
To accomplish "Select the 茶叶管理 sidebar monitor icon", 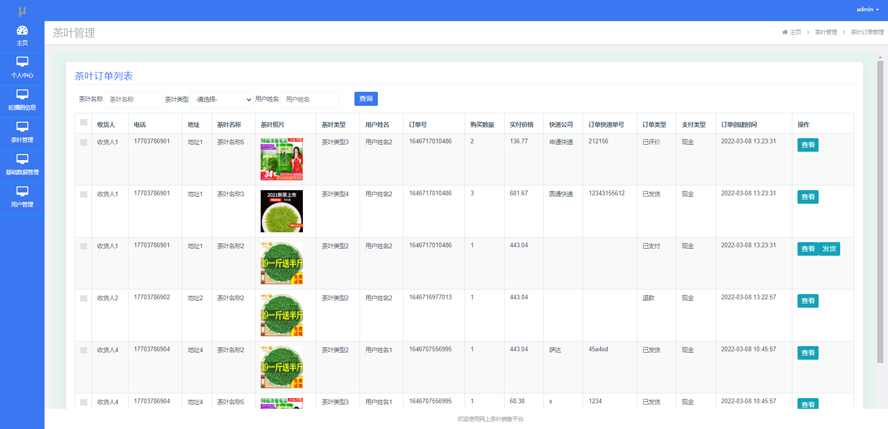I will [22, 126].
